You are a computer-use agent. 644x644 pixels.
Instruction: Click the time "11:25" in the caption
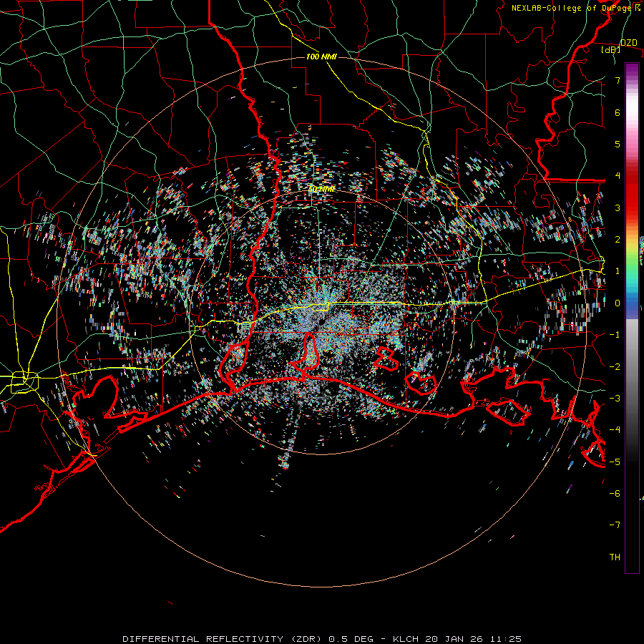coord(506,639)
